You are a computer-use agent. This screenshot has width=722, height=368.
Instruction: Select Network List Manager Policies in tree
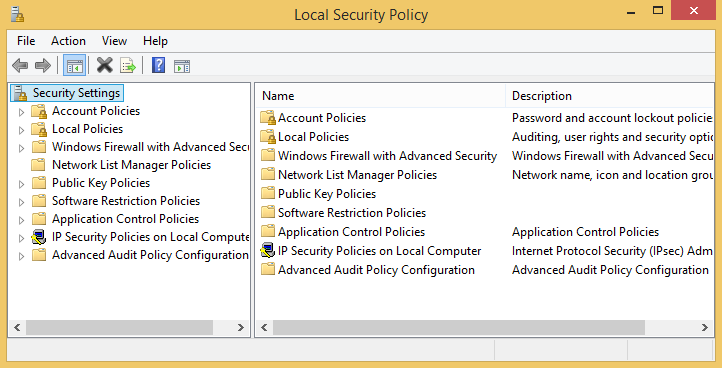131,165
